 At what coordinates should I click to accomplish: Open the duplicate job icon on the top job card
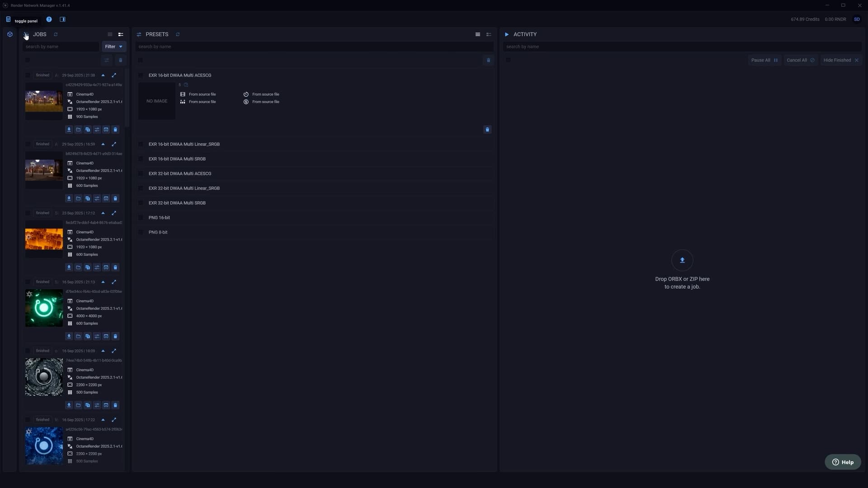87,130
